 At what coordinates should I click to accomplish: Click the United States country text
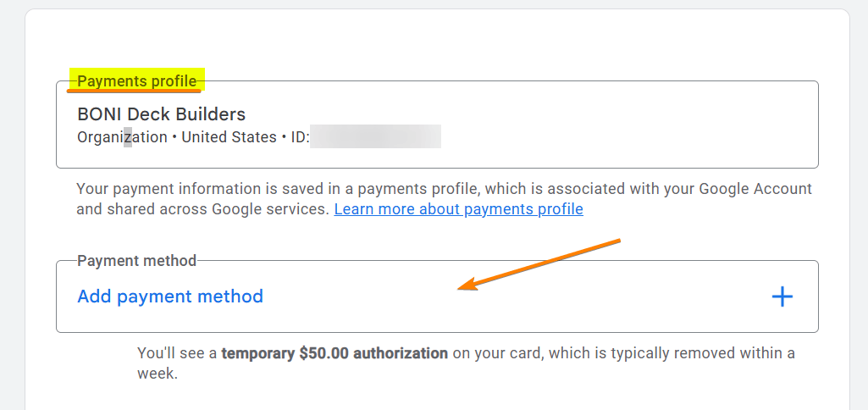point(229,137)
